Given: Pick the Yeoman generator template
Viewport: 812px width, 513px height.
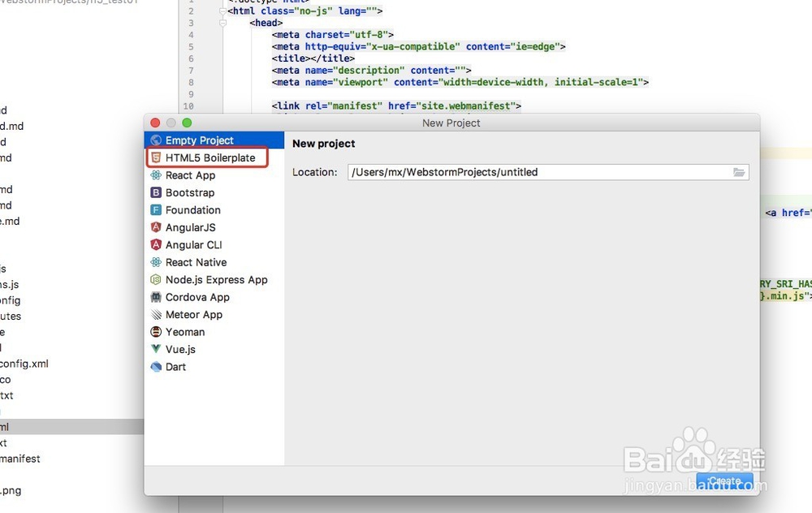Looking at the screenshot, I should (155, 332).
